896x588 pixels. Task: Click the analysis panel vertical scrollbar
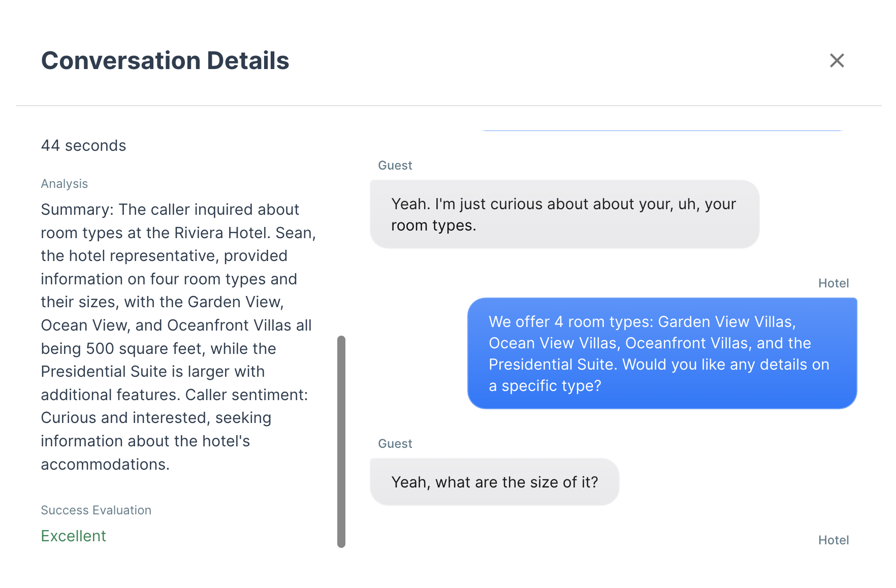tap(341, 441)
